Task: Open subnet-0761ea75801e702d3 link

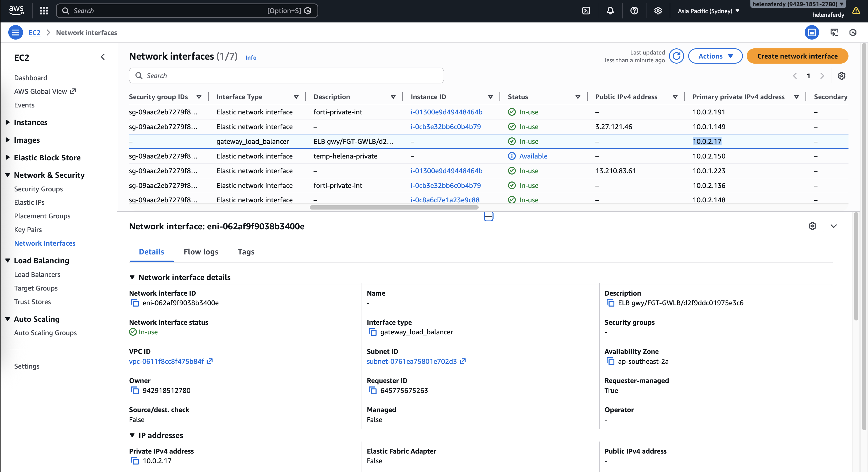Action: (x=412, y=362)
